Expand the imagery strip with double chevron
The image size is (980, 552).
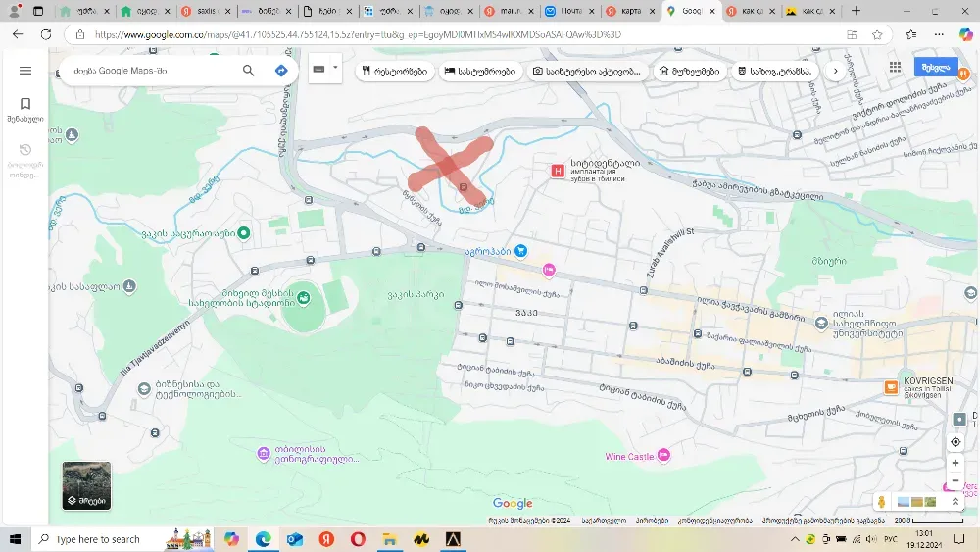(x=955, y=502)
